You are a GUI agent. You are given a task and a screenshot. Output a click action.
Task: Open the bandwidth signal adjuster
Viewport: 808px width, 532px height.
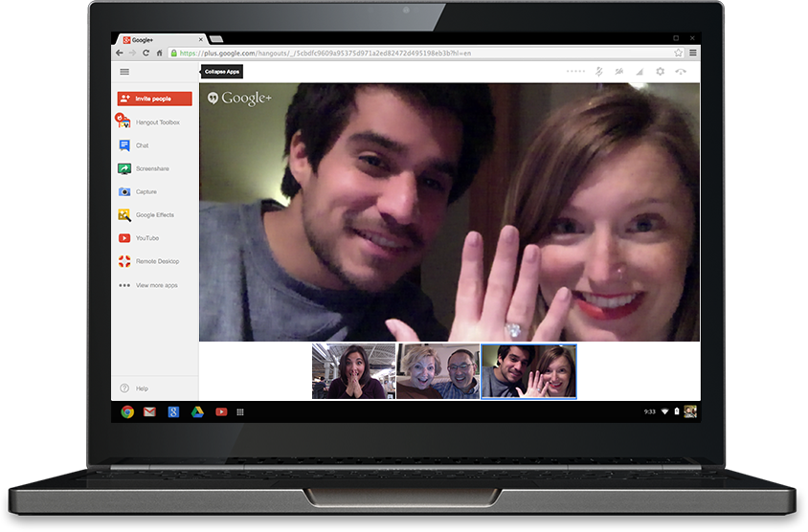(639, 72)
